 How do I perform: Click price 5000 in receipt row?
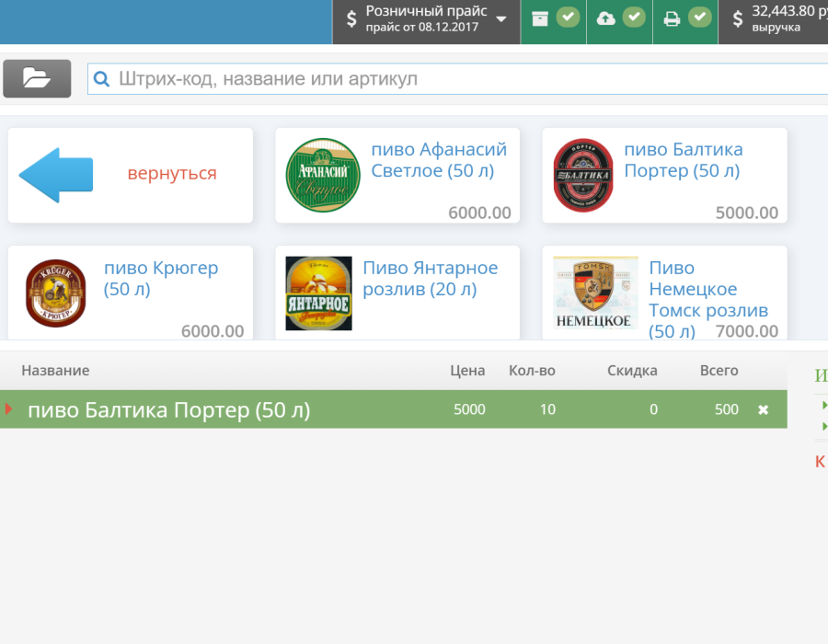[x=469, y=409]
